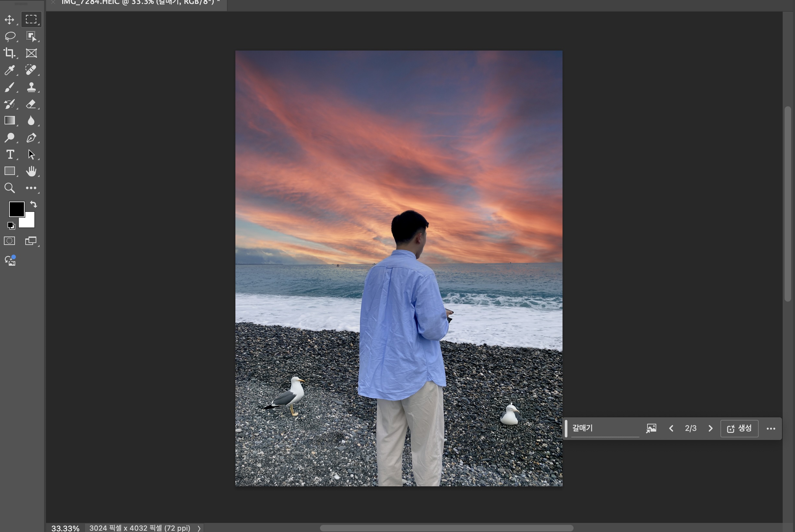Viewport: 795px width, 532px height.
Task: Select the Pen tool
Action: [x=31, y=137]
